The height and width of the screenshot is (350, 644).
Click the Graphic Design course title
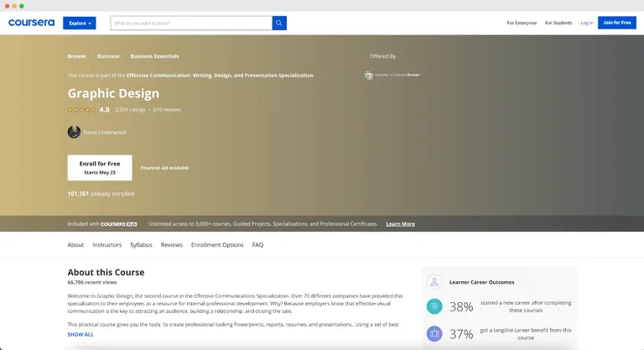pos(113,93)
